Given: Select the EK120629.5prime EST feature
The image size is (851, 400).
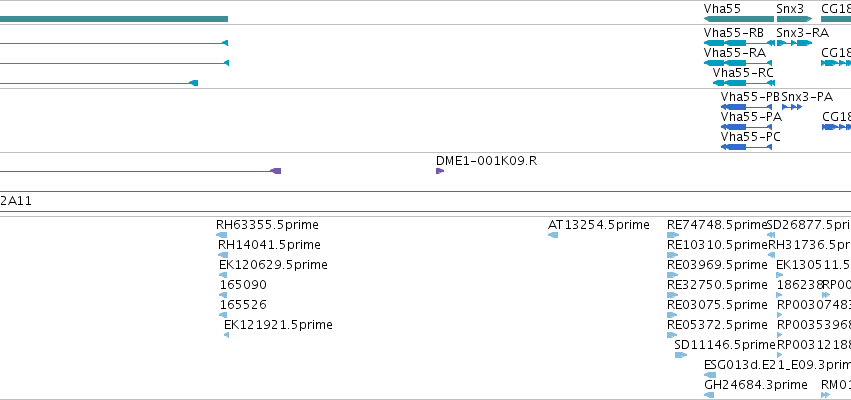Looking at the screenshot, I should 223,275.
